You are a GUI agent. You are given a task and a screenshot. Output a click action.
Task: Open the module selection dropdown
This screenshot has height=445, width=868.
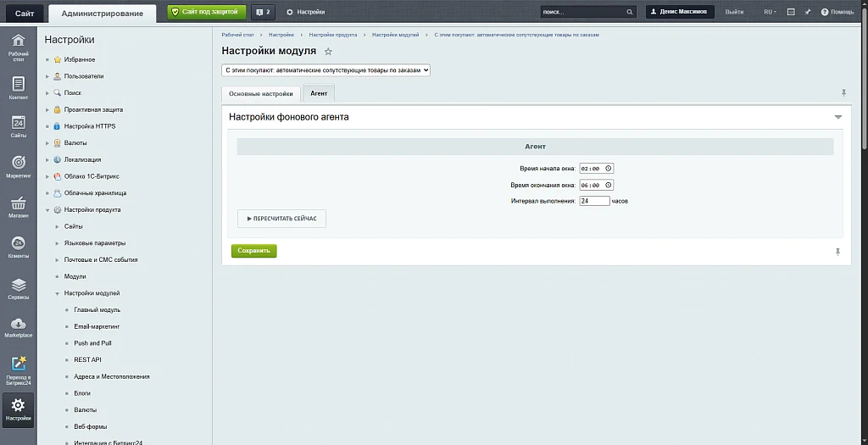(325, 70)
